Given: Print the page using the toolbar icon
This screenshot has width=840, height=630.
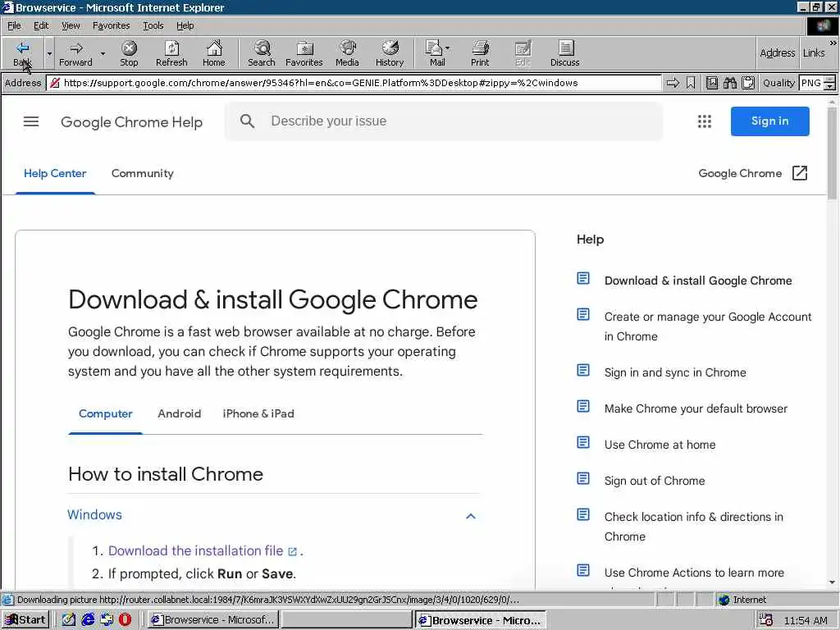Looking at the screenshot, I should [x=480, y=53].
